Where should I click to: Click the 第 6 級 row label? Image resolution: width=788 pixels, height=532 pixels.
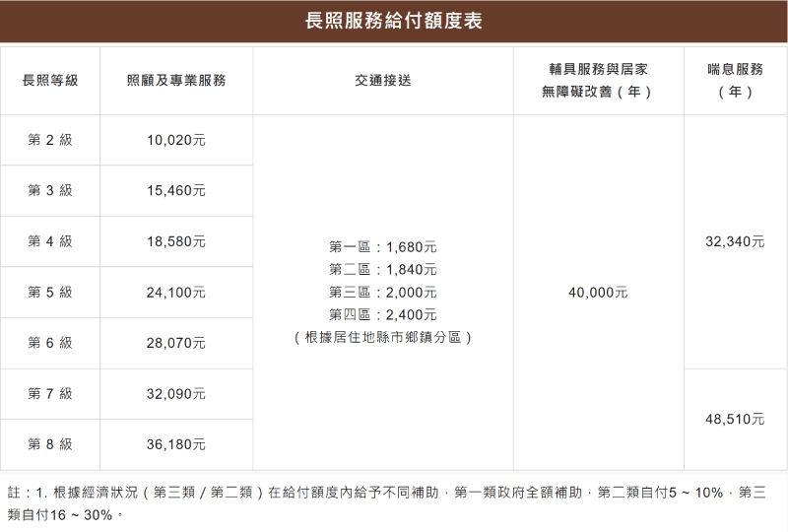click(x=49, y=343)
